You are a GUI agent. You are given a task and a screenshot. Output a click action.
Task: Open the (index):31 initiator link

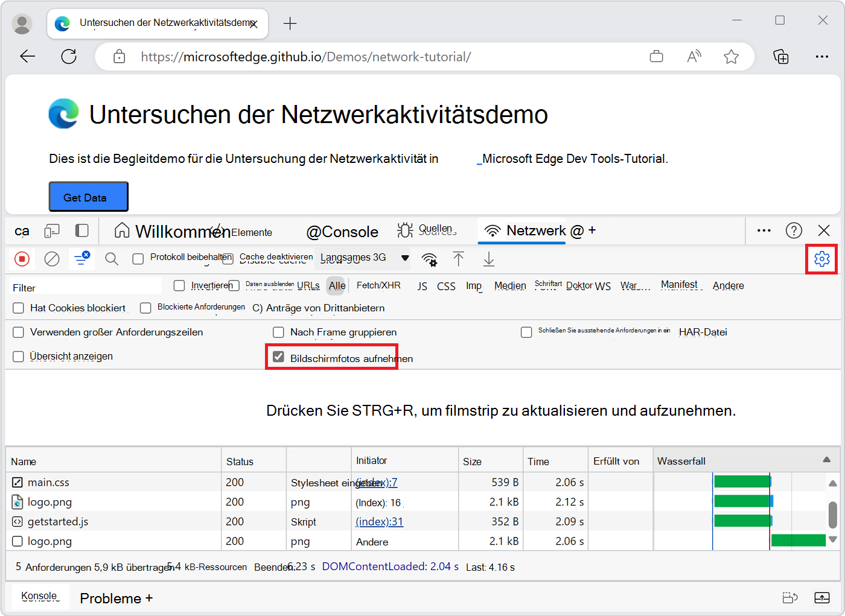pos(379,521)
